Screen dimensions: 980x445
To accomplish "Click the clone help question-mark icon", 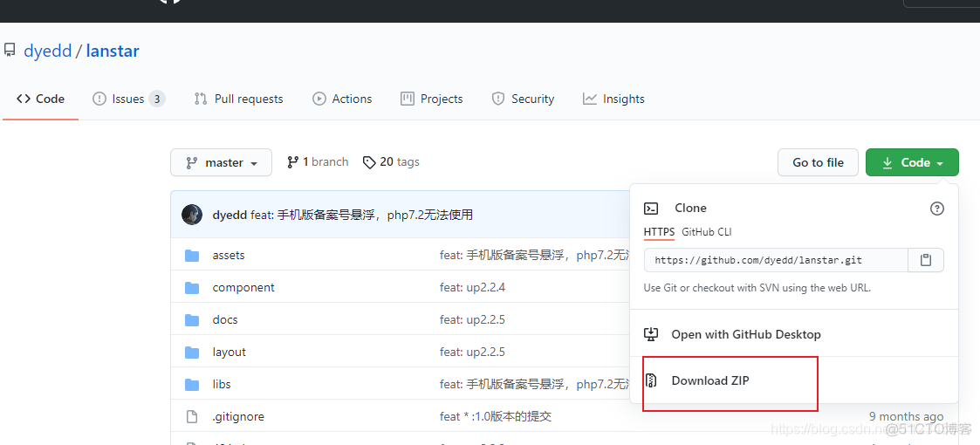I will point(937,209).
